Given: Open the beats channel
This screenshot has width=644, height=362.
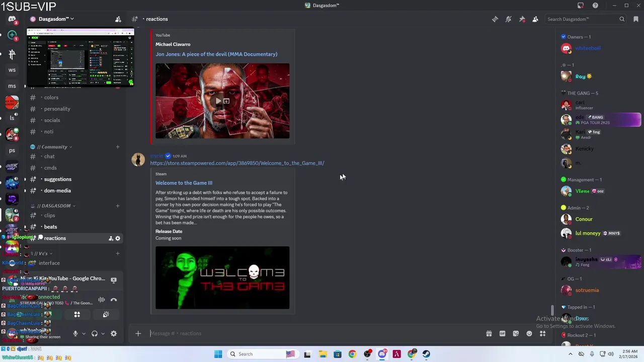Looking at the screenshot, I should pos(50,227).
